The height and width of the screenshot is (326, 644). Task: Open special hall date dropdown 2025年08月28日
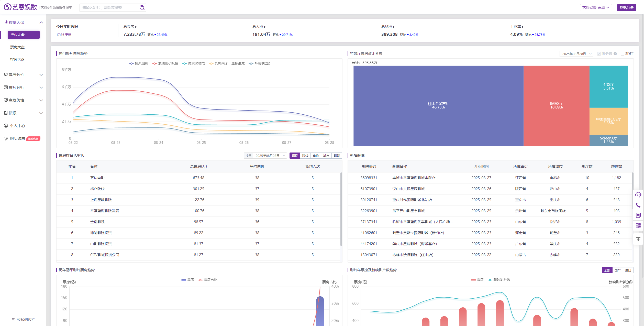tap(576, 54)
